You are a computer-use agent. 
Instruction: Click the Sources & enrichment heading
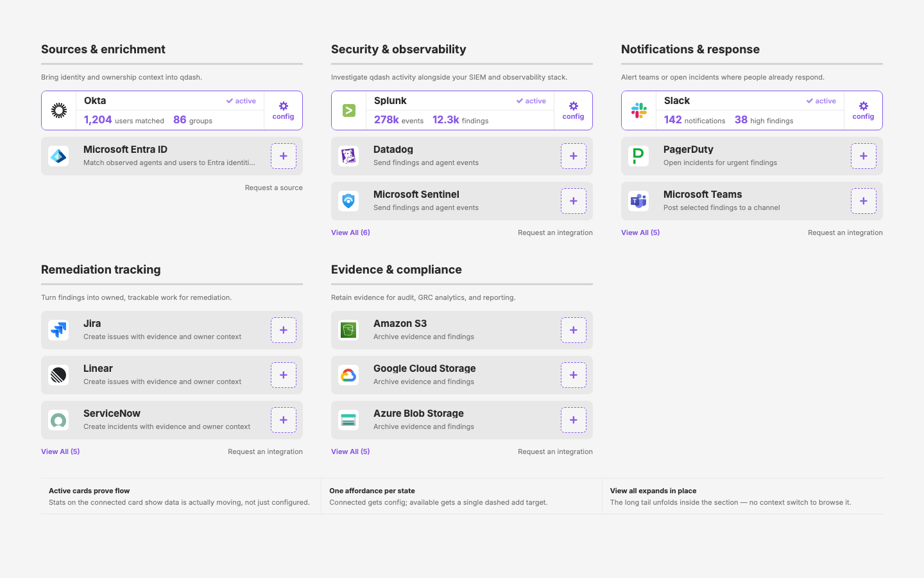click(x=103, y=49)
